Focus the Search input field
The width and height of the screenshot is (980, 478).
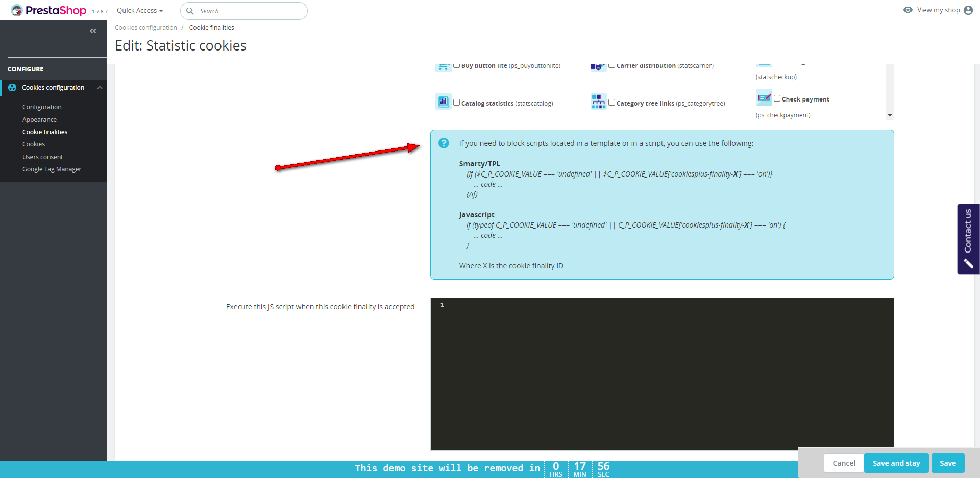(244, 11)
